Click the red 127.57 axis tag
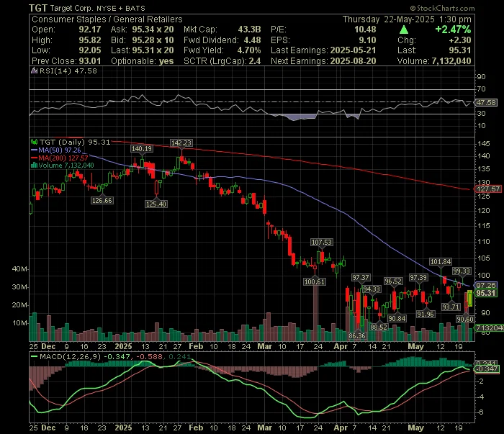The image size is (504, 434). pyautogui.click(x=488, y=189)
